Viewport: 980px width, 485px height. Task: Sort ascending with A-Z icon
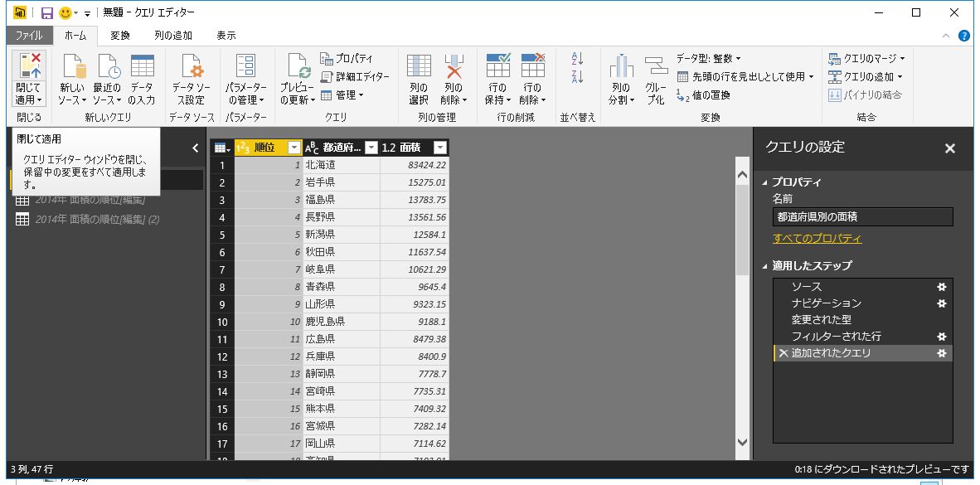(578, 59)
